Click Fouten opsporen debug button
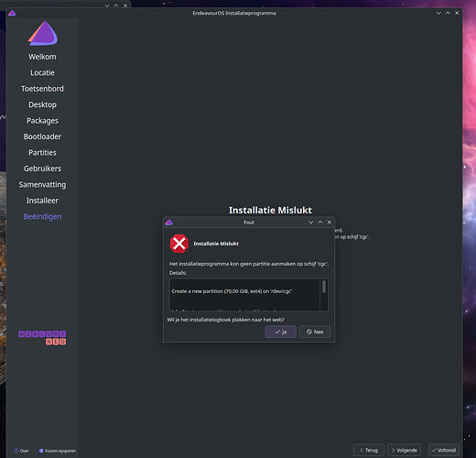The height and width of the screenshot is (458, 476). pyautogui.click(x=58, y=451)
